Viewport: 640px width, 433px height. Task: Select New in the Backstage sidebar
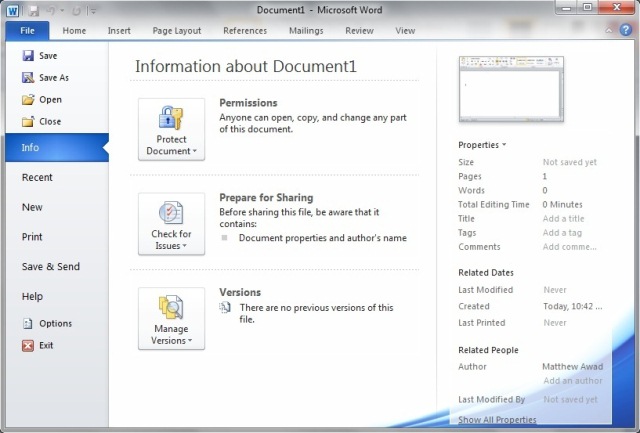[x=32, y=207]
